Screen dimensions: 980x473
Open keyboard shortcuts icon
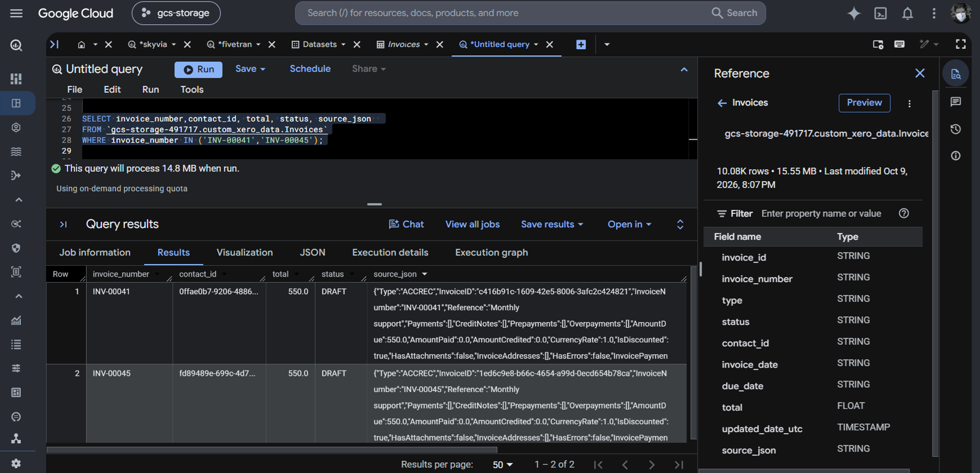[x=899, y=44]
